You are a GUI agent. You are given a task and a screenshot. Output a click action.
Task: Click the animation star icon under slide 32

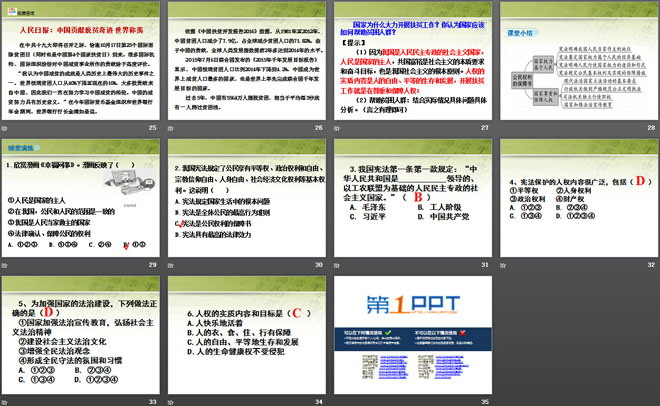(503, 265)
